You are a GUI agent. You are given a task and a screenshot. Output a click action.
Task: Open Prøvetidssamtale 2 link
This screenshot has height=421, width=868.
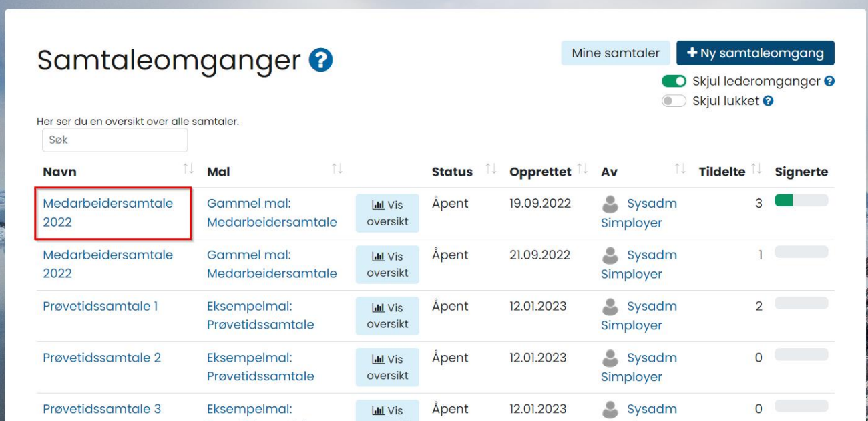point(101,358)
